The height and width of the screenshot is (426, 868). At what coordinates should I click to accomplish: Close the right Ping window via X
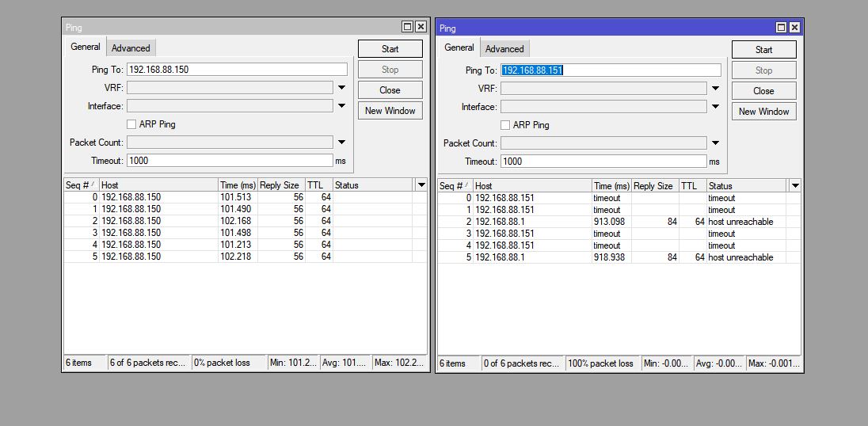tap(794, 27)
